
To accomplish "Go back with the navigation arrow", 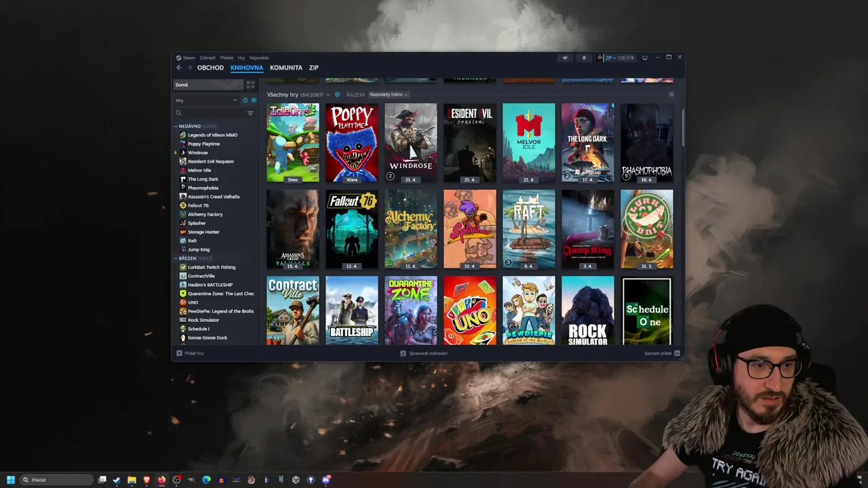I will [x=179, y=68].
